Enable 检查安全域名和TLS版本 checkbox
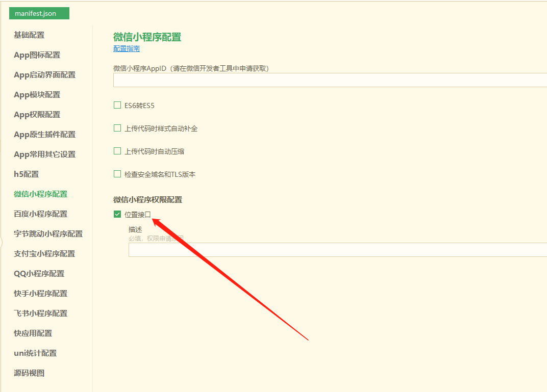This screenshot has width=547, height=392. 117,174
